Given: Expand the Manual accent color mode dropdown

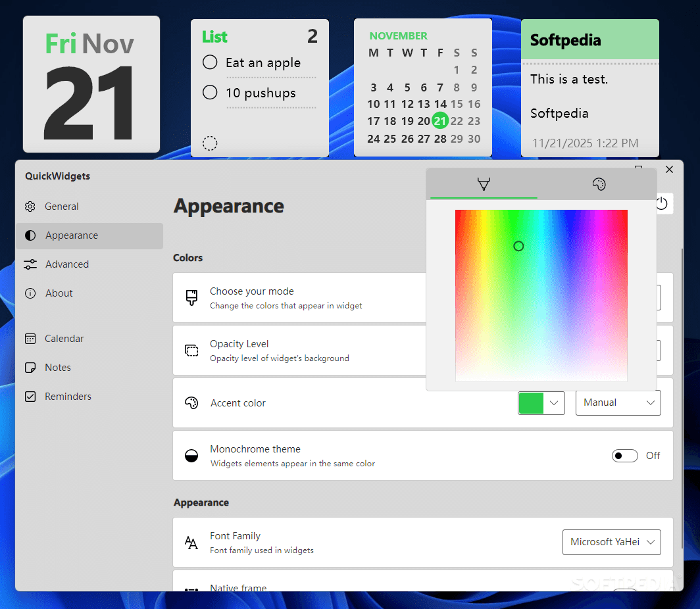Looking at the screenshot, I should 618,402.
